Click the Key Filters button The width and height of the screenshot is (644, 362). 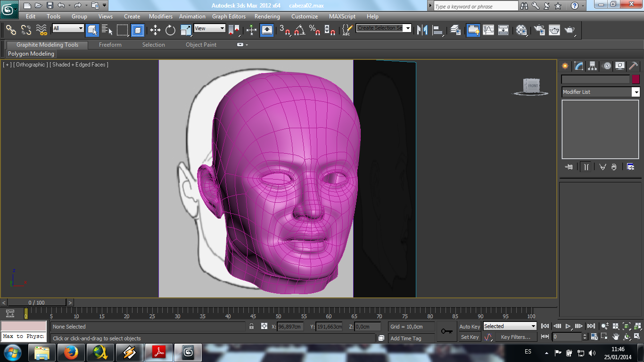click(x=515, y=337)
